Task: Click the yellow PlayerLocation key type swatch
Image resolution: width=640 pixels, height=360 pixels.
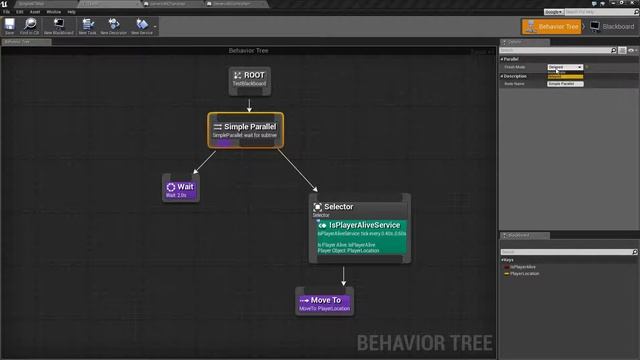Action: click(507, 274)
